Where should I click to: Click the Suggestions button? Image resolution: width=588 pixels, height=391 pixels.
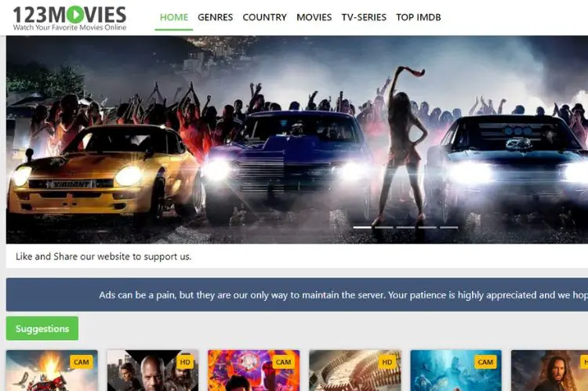click(42, 328)
